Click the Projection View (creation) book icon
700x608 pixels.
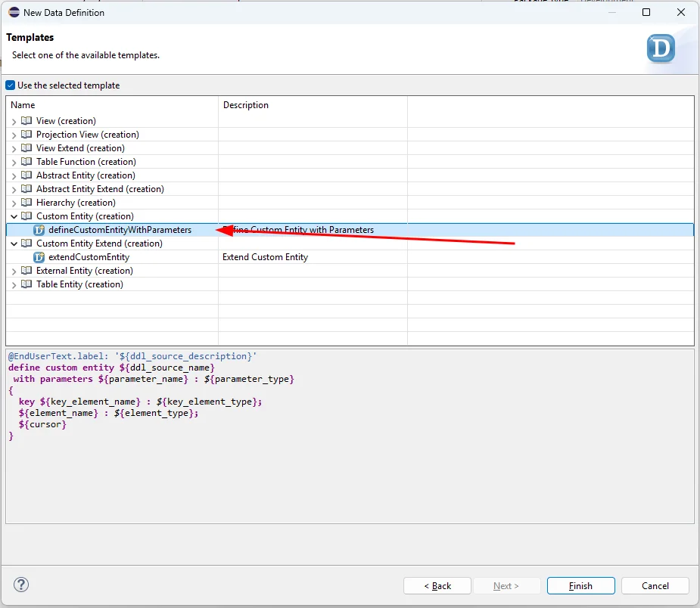(x=26, y=135)
